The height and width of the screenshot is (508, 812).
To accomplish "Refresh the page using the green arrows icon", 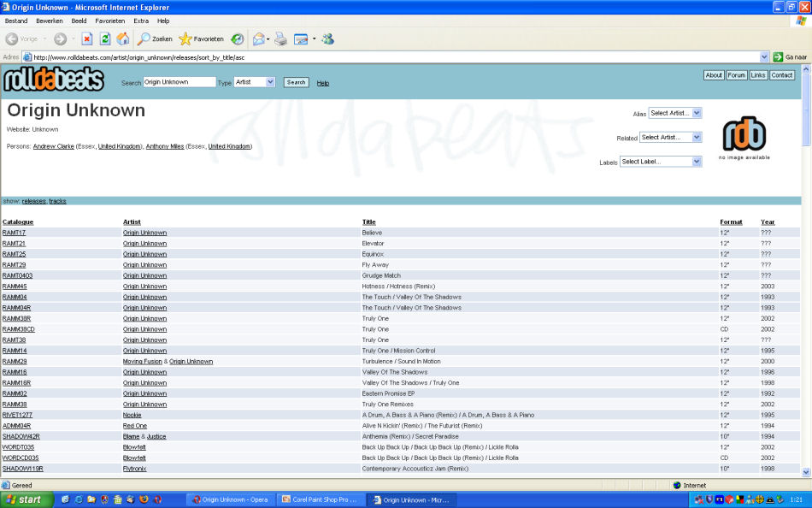I will 105,38.
